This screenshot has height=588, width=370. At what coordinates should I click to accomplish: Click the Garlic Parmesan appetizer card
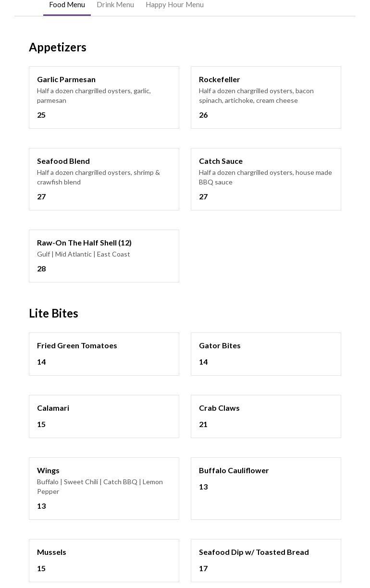[104, 98]
